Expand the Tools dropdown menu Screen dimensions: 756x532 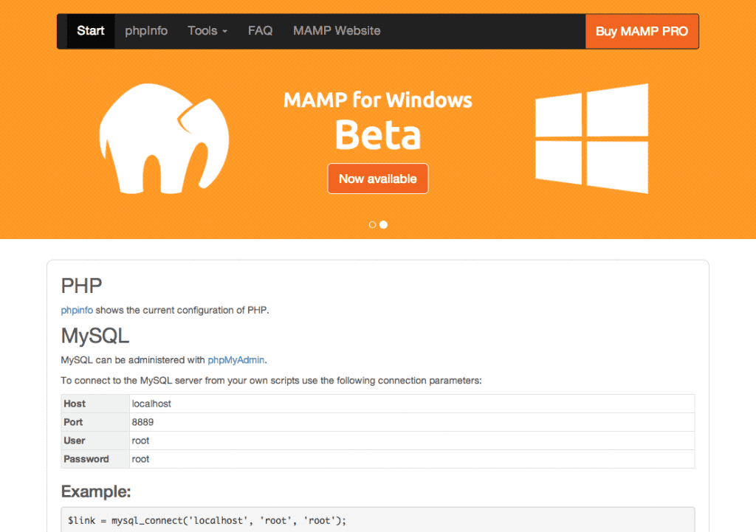(207, 31)
